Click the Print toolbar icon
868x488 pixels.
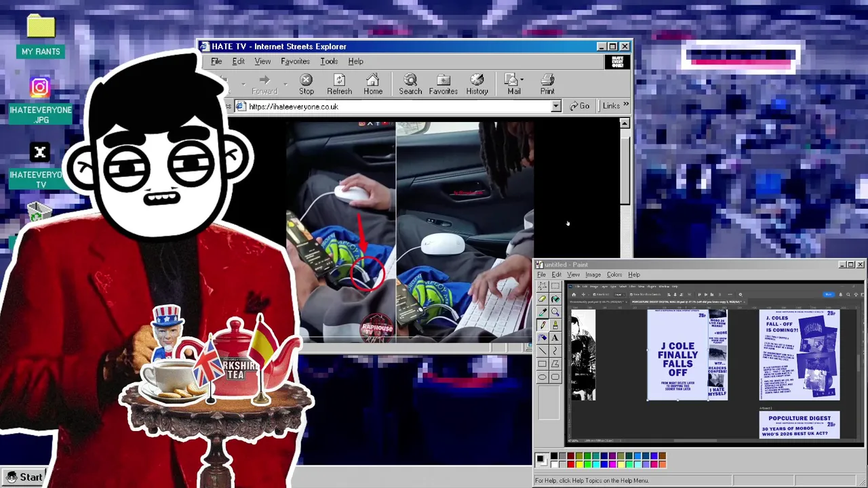click(x=547, y=84)
